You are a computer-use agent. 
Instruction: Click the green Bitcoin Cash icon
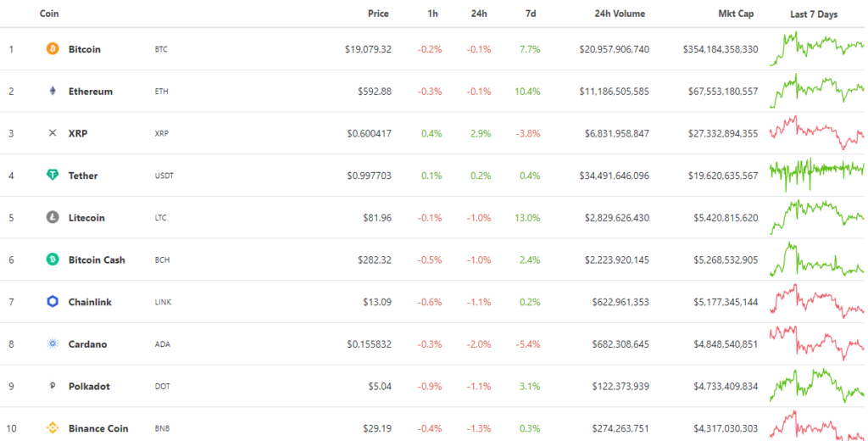pos(53,260)
